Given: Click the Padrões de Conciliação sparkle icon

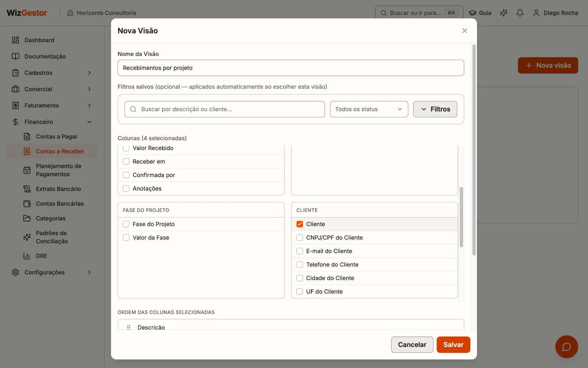Looking at the screenshot, I should pyautogui.click(x=27, y=237).
